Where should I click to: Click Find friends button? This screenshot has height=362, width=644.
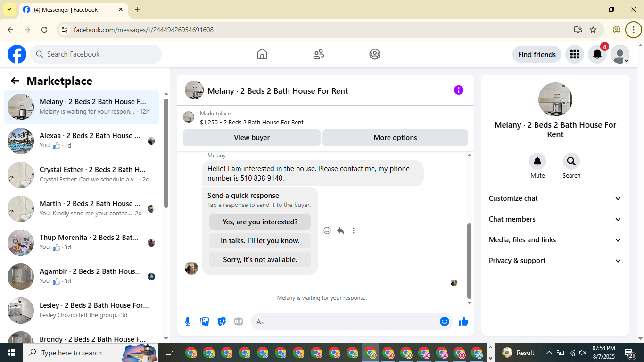[537, 54]
